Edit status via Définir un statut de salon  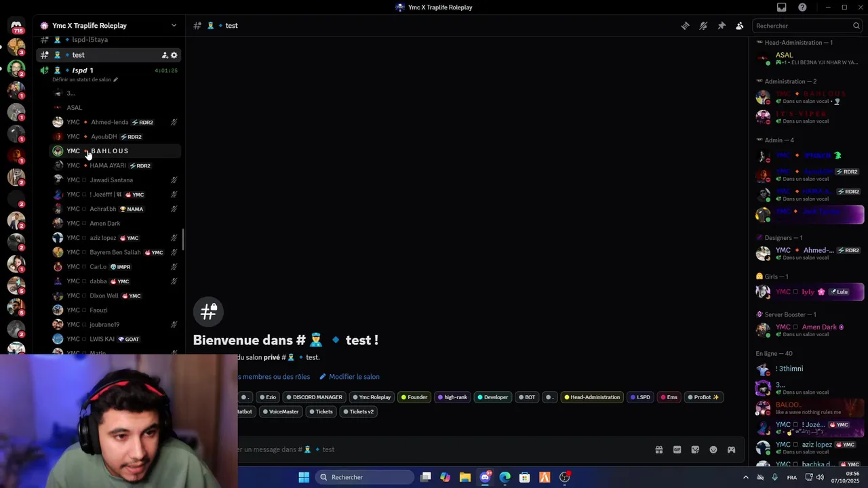85,79
